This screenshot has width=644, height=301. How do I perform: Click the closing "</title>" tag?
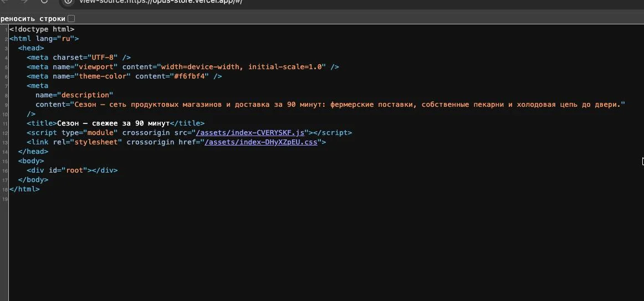coord(187,123)
